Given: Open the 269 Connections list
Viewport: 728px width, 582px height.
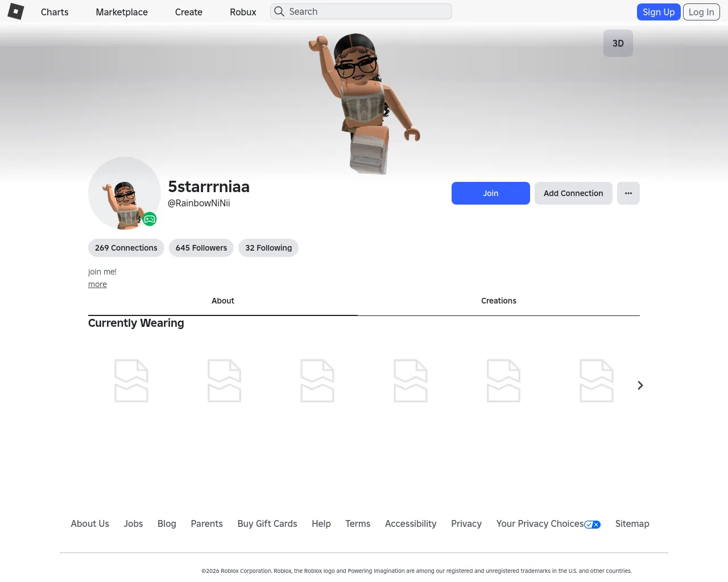Looking at the screenshot, I should [x=126, y=248].
